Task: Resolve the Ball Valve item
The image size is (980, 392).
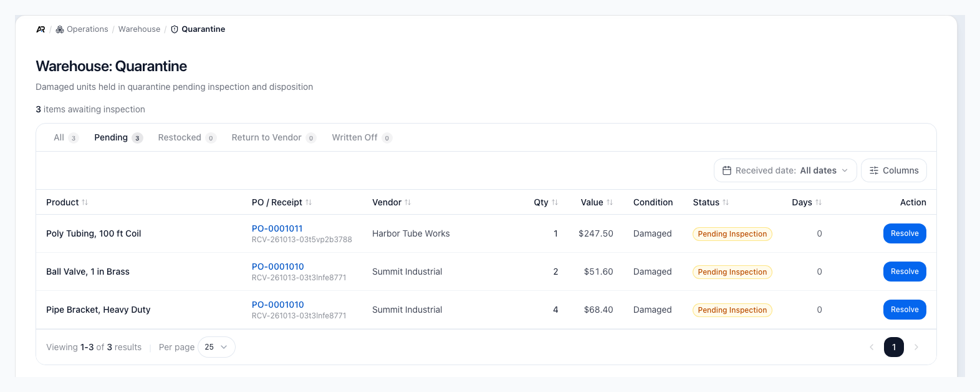Action: 905,272
